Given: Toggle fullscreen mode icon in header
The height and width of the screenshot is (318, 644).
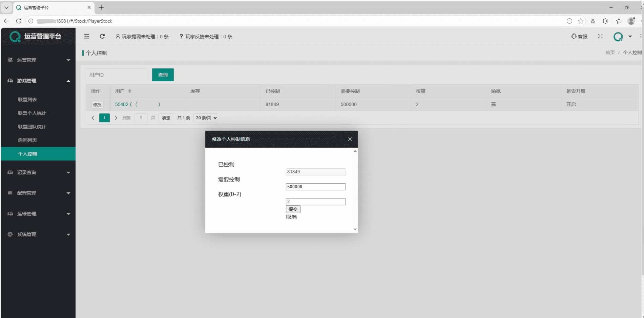Looking at the screenshot, I should click(x=600, y=36).
